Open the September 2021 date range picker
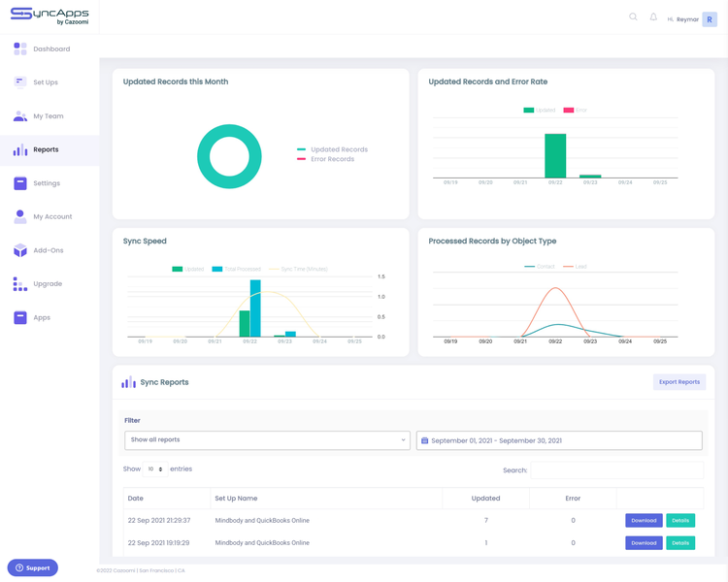 click(x=559, y=440)
